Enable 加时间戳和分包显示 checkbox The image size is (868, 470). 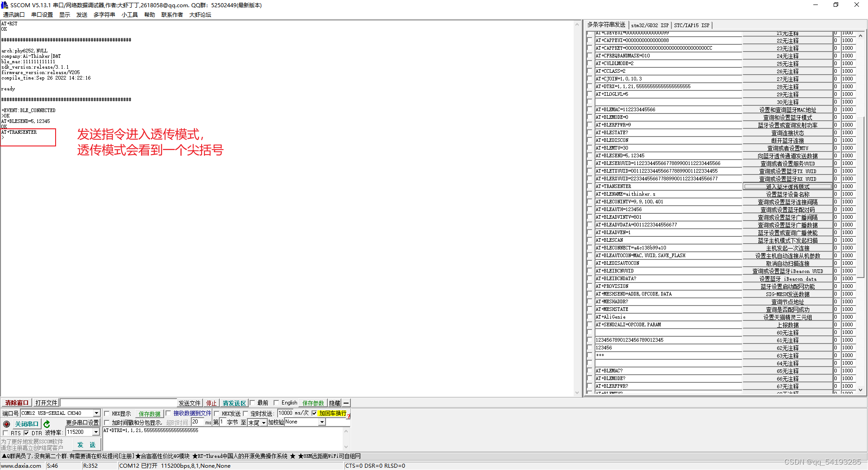[x=107, y=423]
